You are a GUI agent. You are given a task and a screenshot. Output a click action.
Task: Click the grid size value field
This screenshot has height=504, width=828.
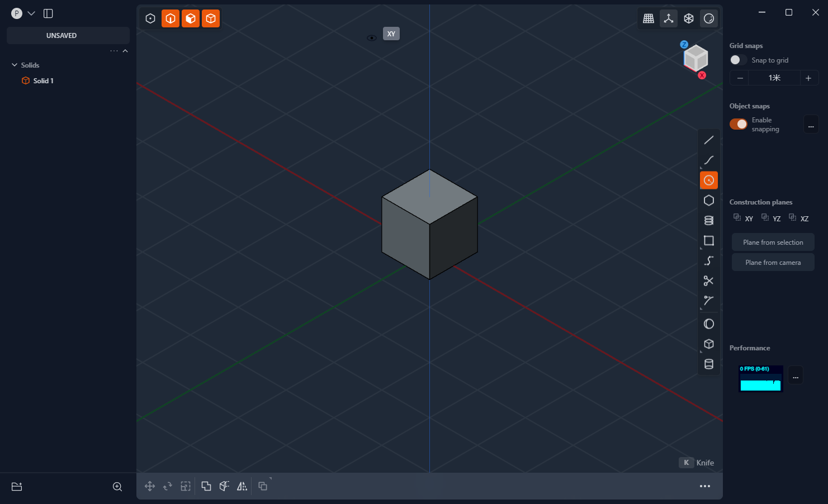pos(774,78)
